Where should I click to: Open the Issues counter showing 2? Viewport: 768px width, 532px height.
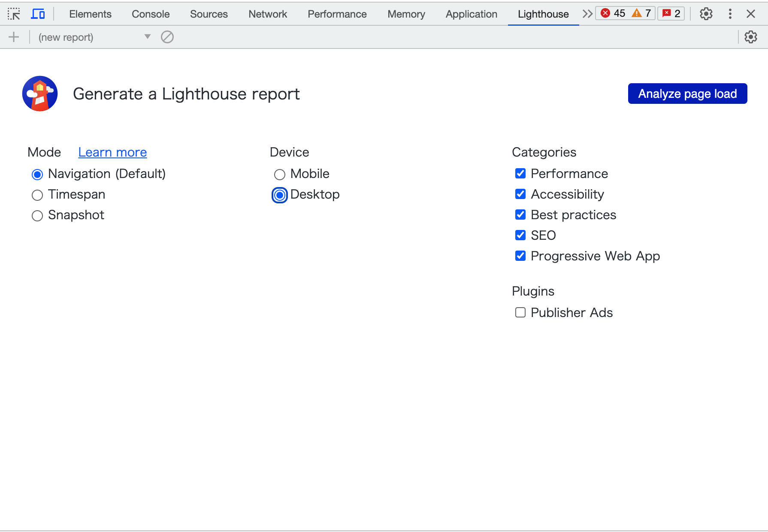pyautogui.click(x=671, y=13)
